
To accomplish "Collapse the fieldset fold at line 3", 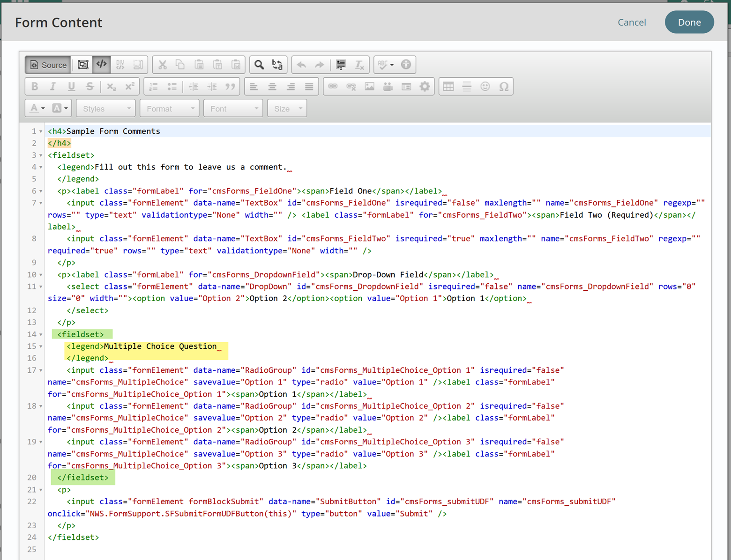I will point(41,155).
